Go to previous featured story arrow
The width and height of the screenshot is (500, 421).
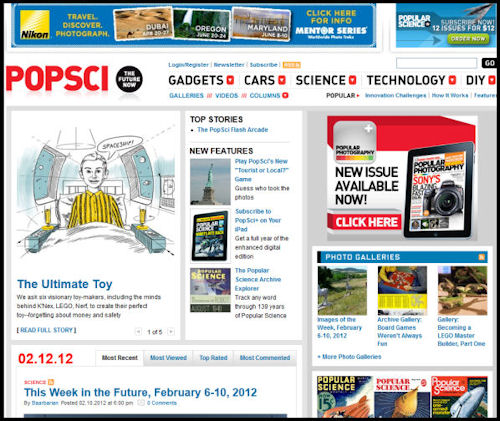[138, 332]
